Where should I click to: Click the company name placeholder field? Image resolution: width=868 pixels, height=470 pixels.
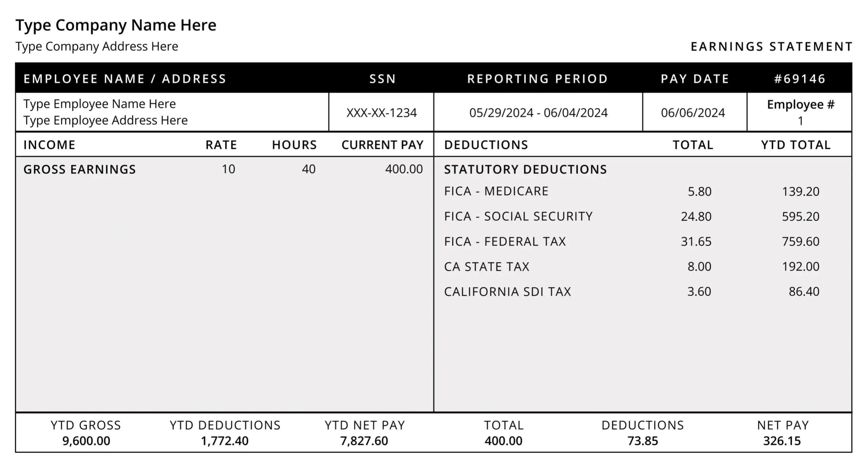tap(116, 25)
